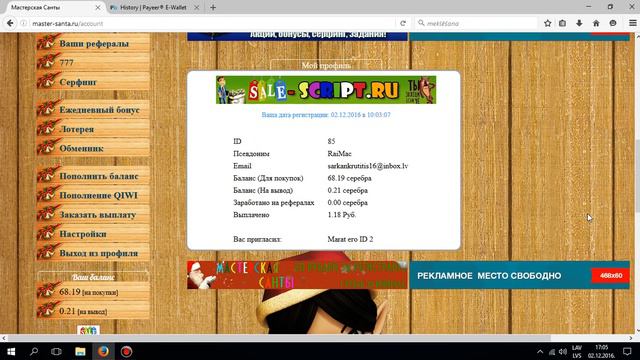The height and width of the screenshot is (360, 640).
Task: Open the Ваши рефералы menu item
Action: (93, 43)
